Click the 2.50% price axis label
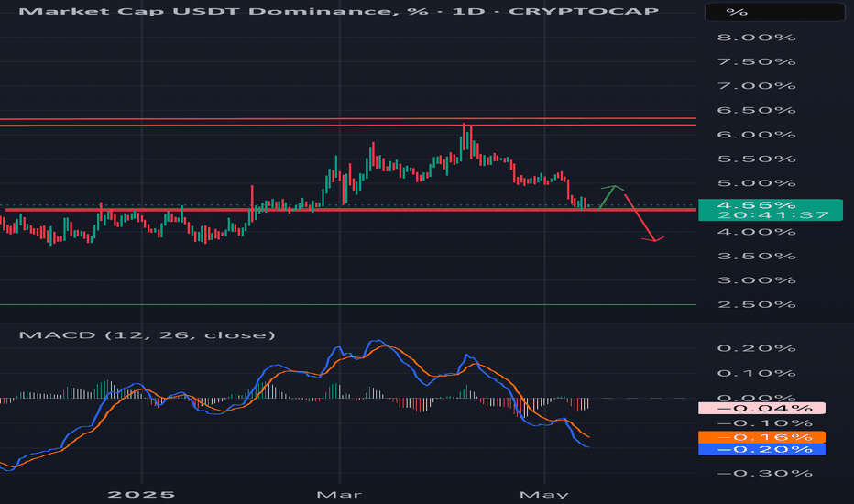Screen dimensions: 854x504 pyautogui.click(x=756, y=304)
